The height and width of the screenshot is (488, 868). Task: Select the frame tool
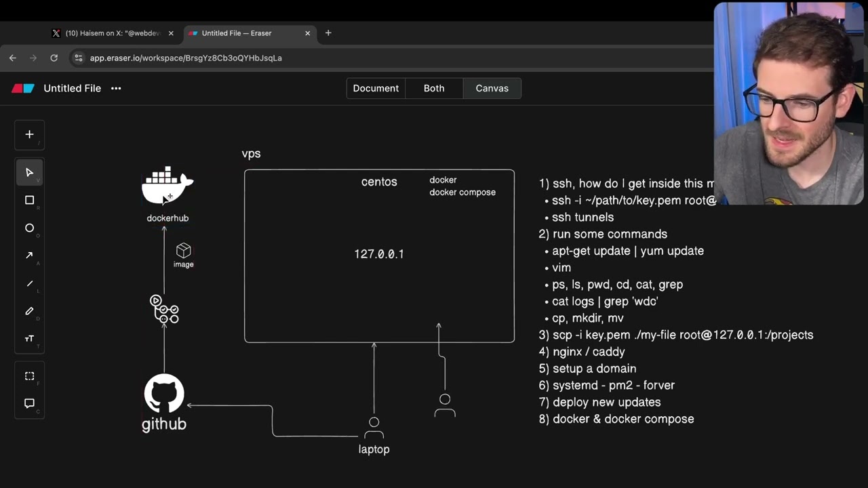tap(29, 375)
